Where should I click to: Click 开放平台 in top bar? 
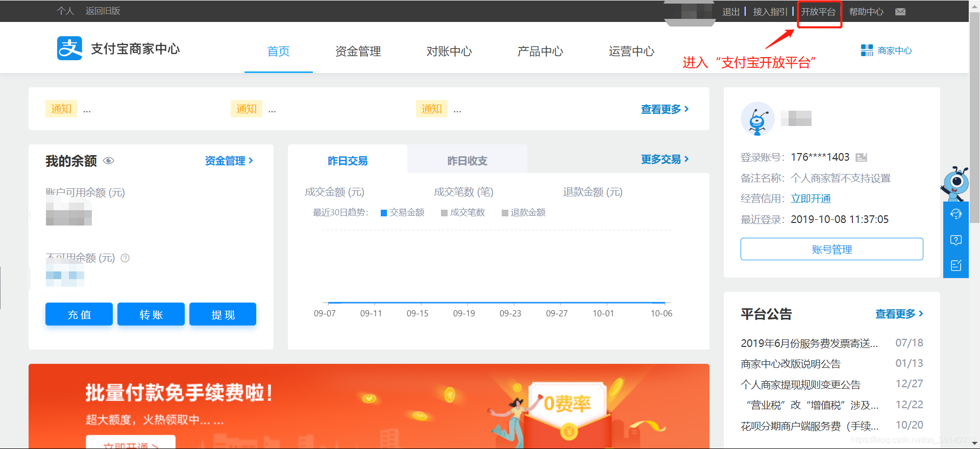(x=818, y=12)
